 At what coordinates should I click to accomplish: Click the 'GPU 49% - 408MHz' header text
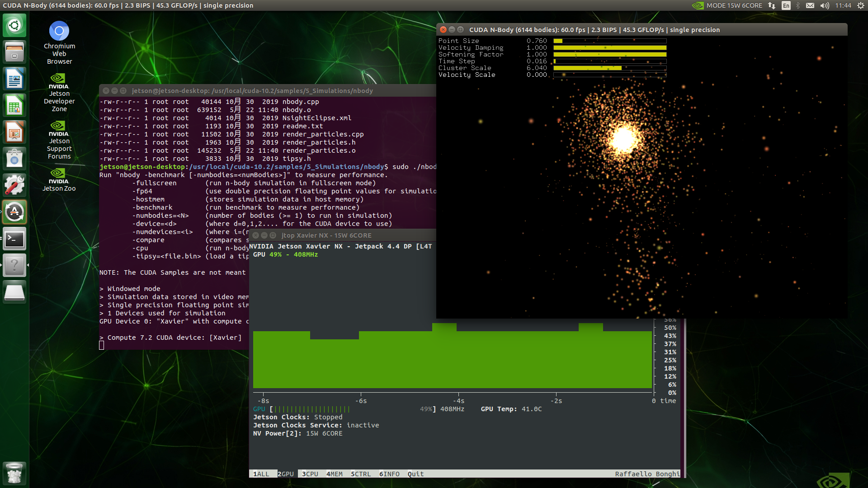coord(285,254)
